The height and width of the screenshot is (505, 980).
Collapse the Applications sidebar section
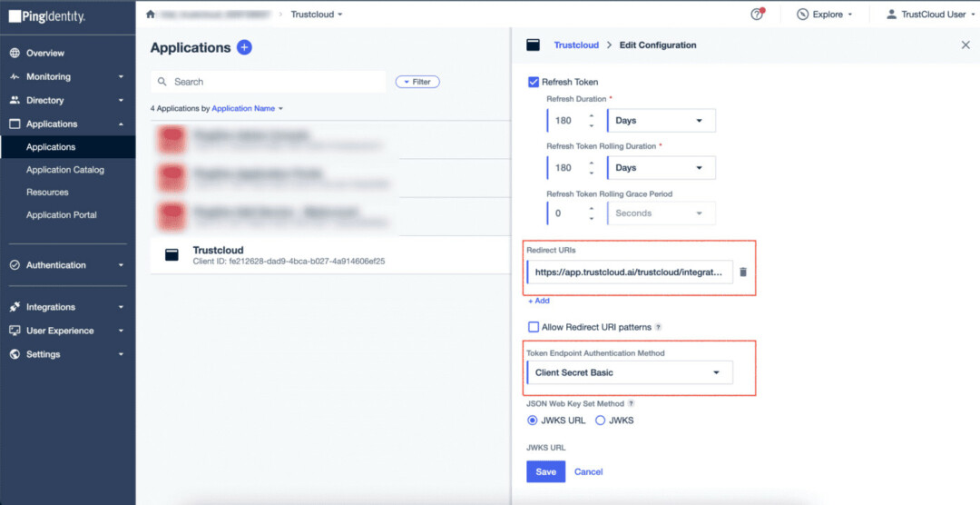[x=122, y=124]
